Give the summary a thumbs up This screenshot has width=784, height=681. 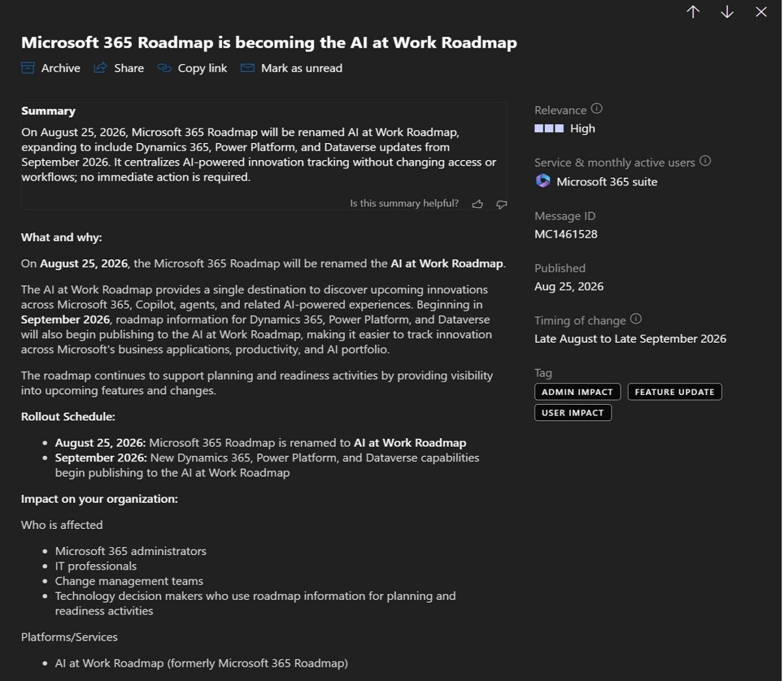(478, 204)
